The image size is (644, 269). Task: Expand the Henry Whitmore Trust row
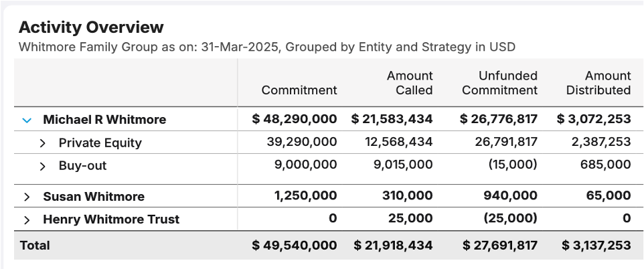click(x=27, y=219)
